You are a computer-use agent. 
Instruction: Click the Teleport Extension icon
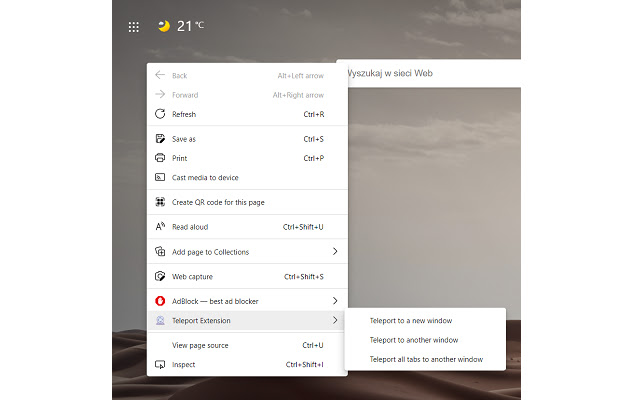click(x=160, y=320)
